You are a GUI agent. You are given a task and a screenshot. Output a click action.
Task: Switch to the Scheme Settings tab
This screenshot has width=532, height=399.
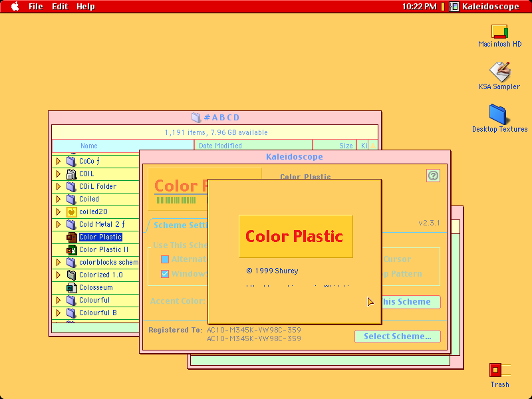[180, 225]
